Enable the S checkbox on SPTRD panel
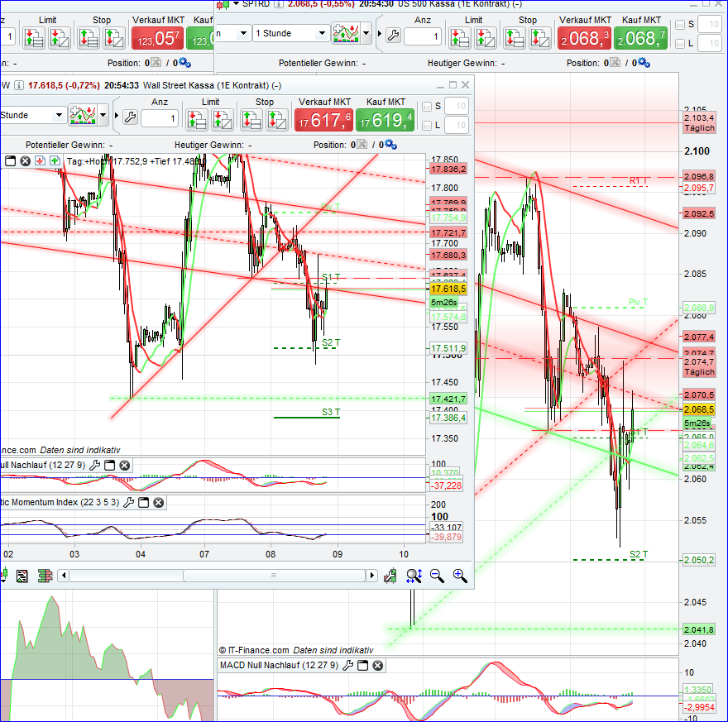The height and width of the screenshot is (722, 728). pyautogui.click(x=678, y=25)
